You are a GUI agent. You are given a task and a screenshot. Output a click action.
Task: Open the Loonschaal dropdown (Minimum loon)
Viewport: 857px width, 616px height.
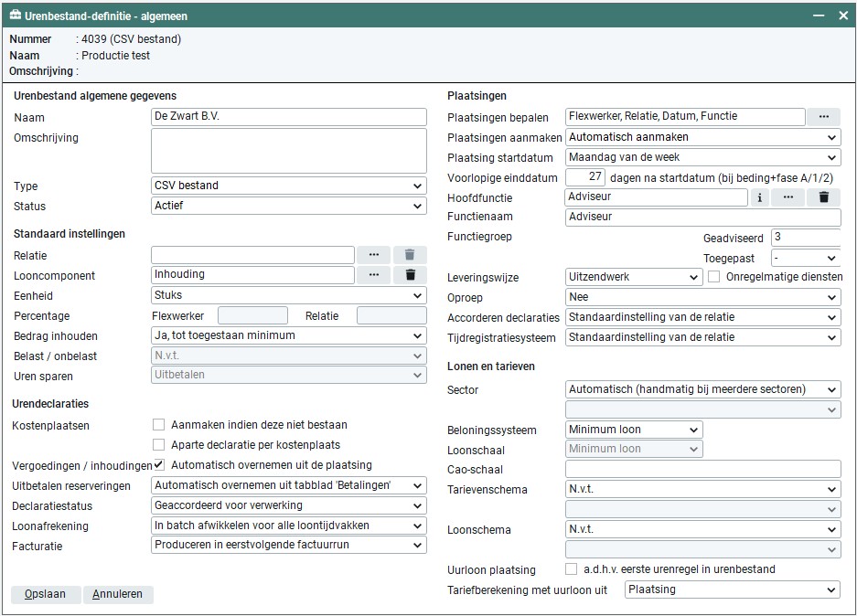pos(634,449)
